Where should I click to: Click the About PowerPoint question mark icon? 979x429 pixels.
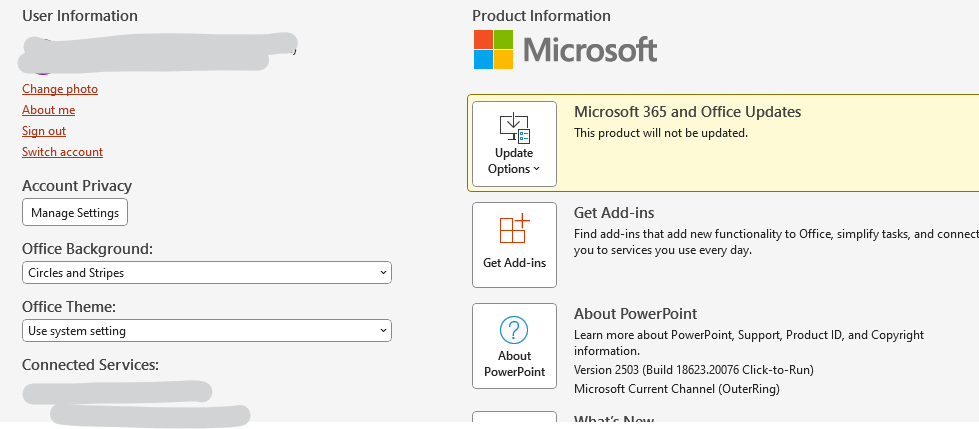click(514, 330)
